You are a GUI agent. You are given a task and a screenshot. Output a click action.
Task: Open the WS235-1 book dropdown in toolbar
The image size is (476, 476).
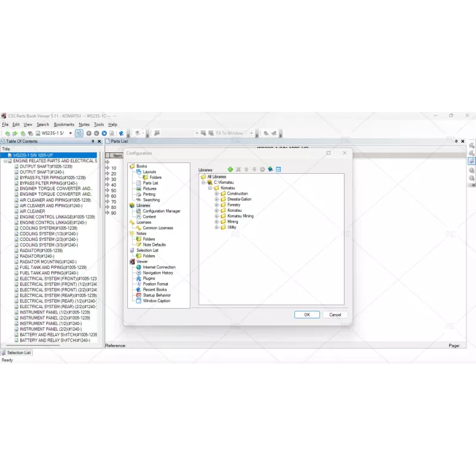click(x=70, y=133)
